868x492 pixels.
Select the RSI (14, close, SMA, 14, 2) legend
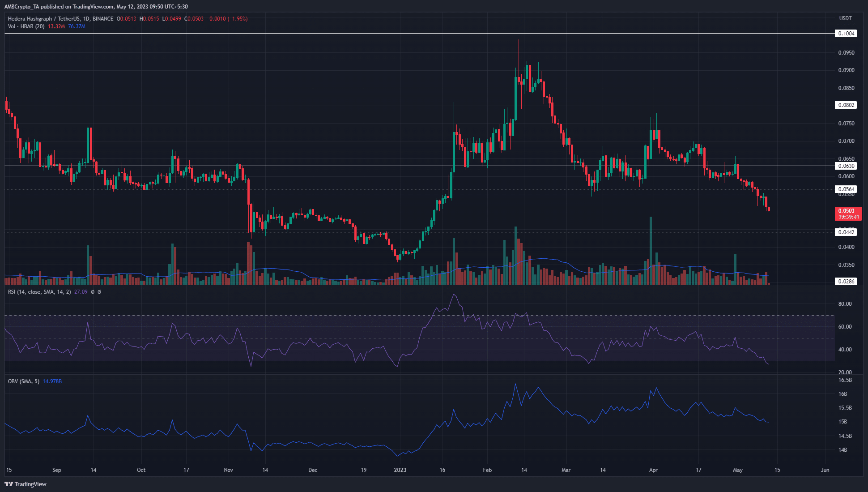pyautogui.click(x=39, y=292)
